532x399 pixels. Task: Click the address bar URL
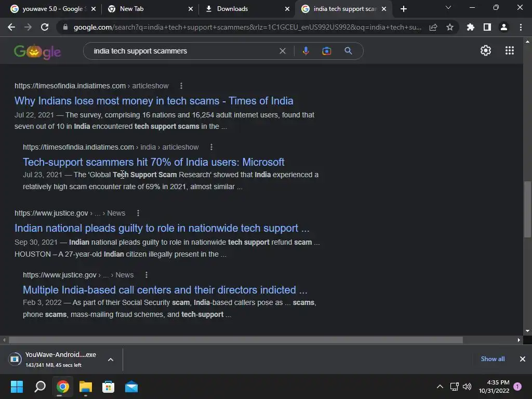pos(247,27)
